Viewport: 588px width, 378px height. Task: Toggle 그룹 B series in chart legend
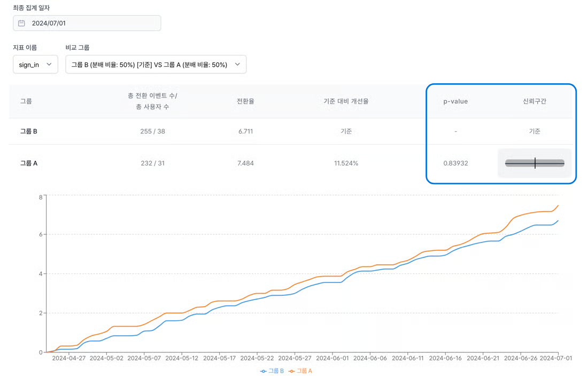point(272,371)
